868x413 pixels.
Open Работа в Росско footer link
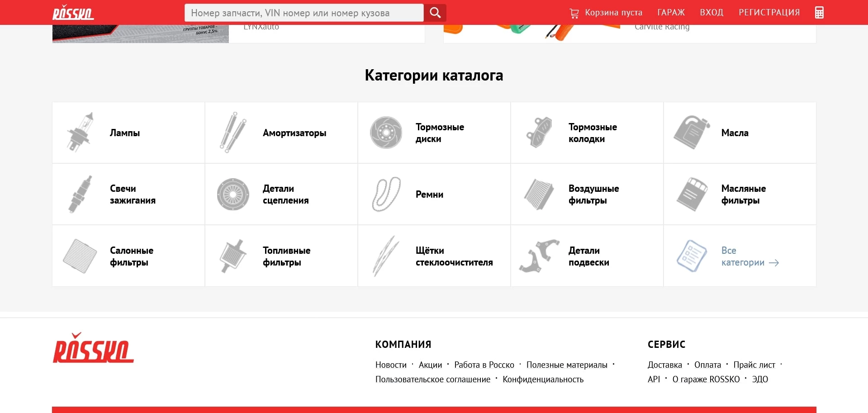484,365
